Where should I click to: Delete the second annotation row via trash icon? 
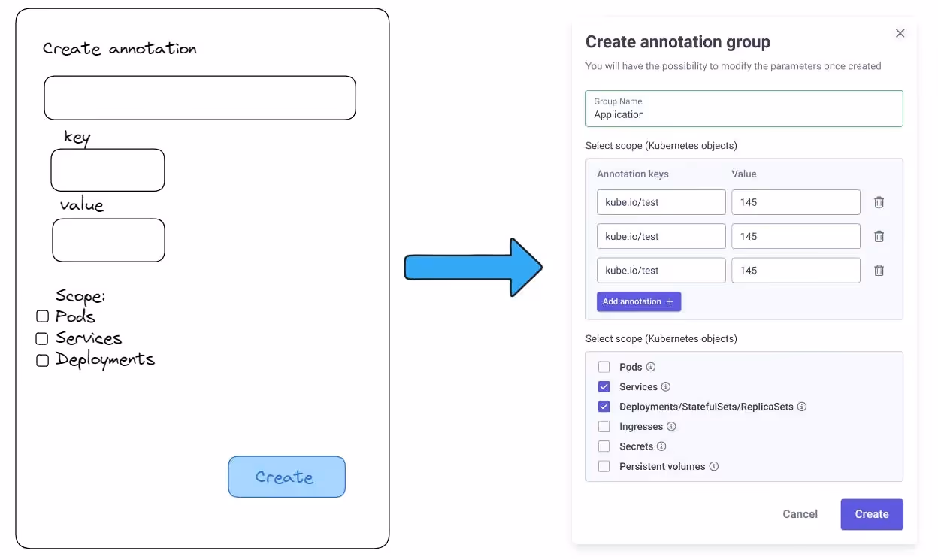pyautogui.click(x=879, y=235)
